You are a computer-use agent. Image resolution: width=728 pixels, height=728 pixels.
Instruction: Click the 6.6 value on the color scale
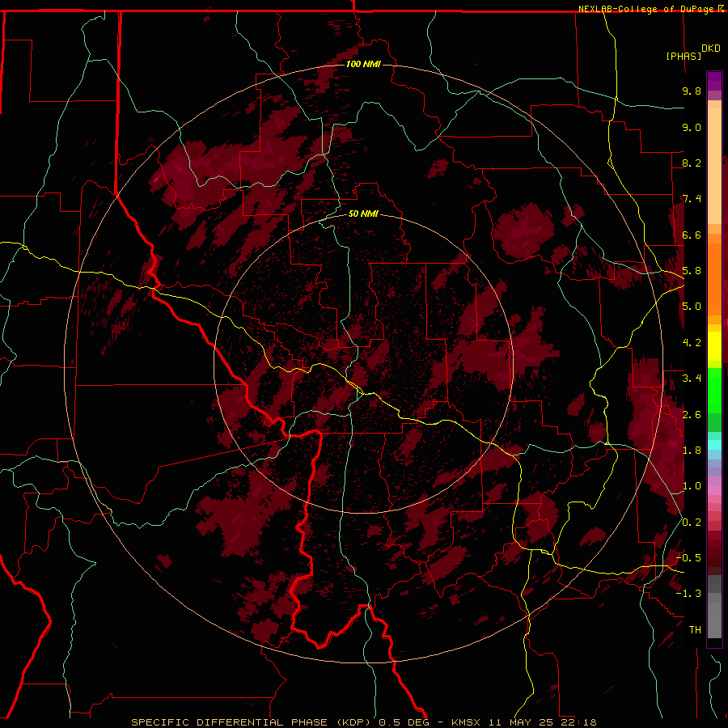pyautogui.click(x=692, y=235)
